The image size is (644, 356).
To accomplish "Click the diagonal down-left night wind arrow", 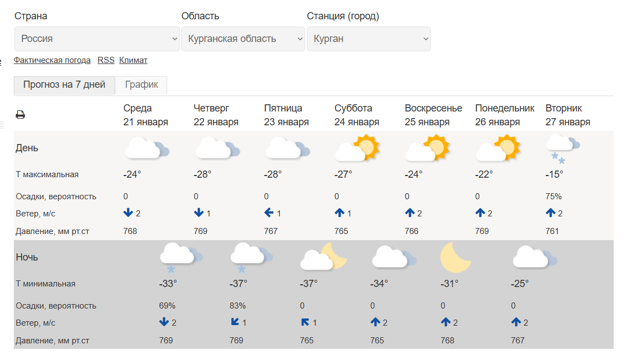I will 235,322.
